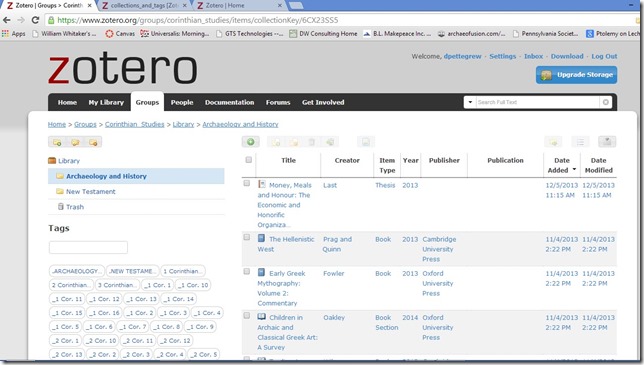Select the .NEW TESTAME tag

tap(132, 271)
